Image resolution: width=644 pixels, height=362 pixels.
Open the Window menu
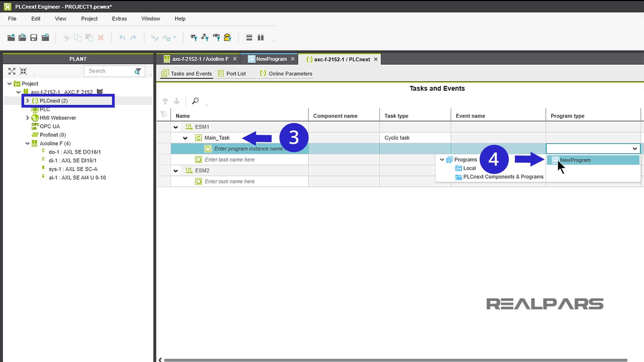pyautogui.click(x=151, y=19)
